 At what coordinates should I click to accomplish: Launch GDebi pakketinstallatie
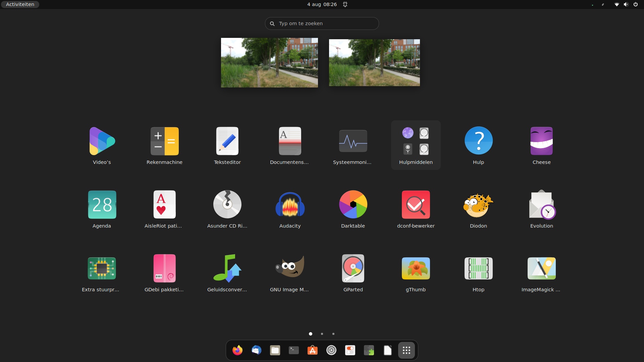[164, 268]
